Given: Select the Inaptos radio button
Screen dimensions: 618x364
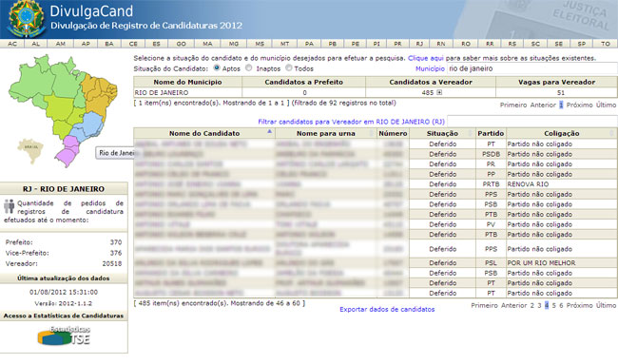Looking at the screenshot, I should pyautogui.click(x=249, y=67).
